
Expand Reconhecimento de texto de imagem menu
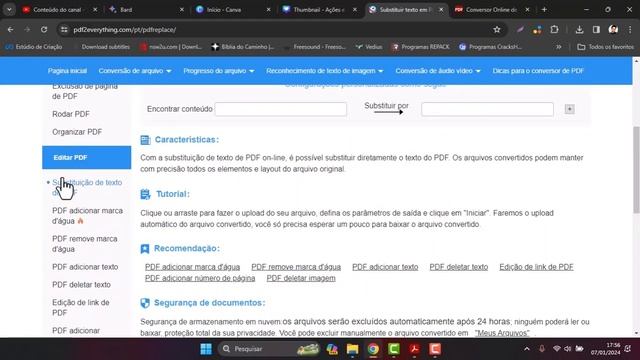[x=325, y=71]
